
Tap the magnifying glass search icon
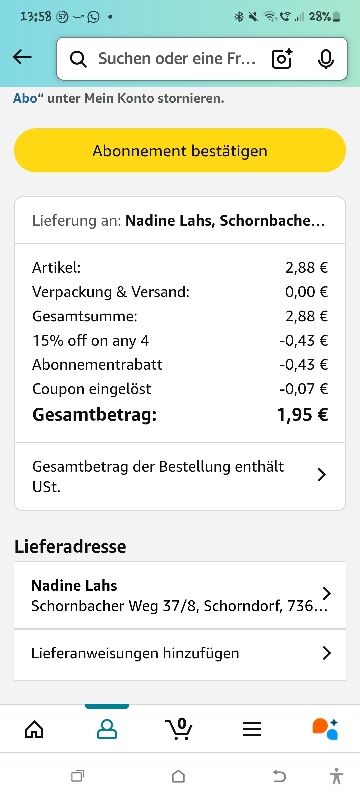pyautogui.click(x=78, y=59)
